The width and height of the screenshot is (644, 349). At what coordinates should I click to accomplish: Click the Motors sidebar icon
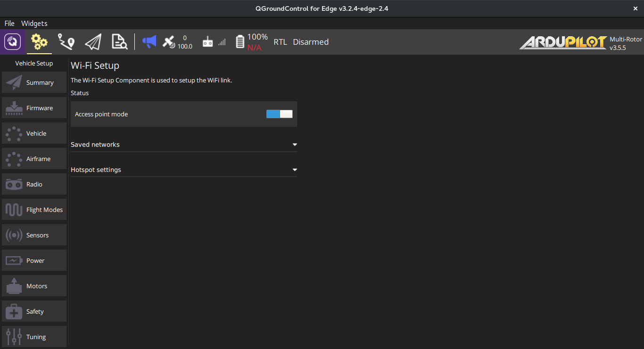coord(14,286)
